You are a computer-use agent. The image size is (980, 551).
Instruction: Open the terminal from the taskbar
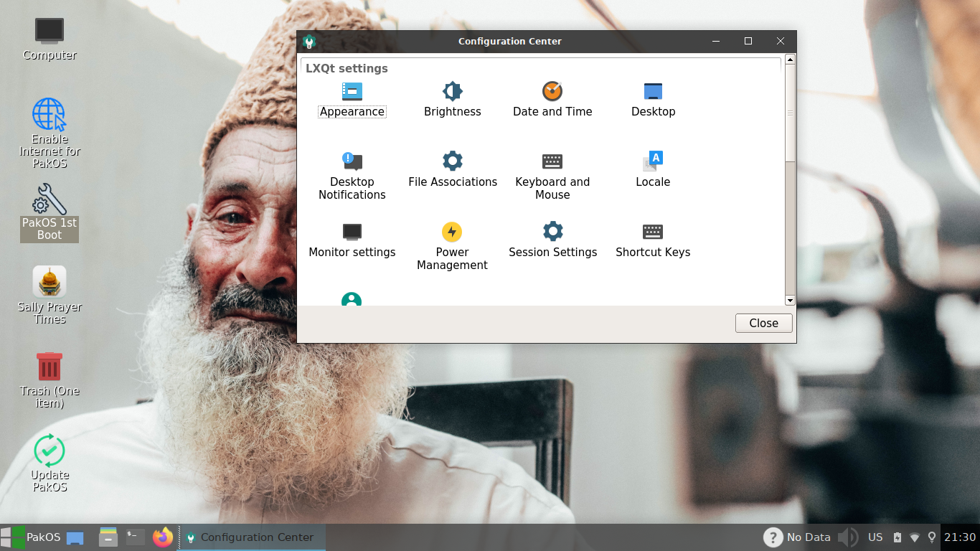point(135,537)
